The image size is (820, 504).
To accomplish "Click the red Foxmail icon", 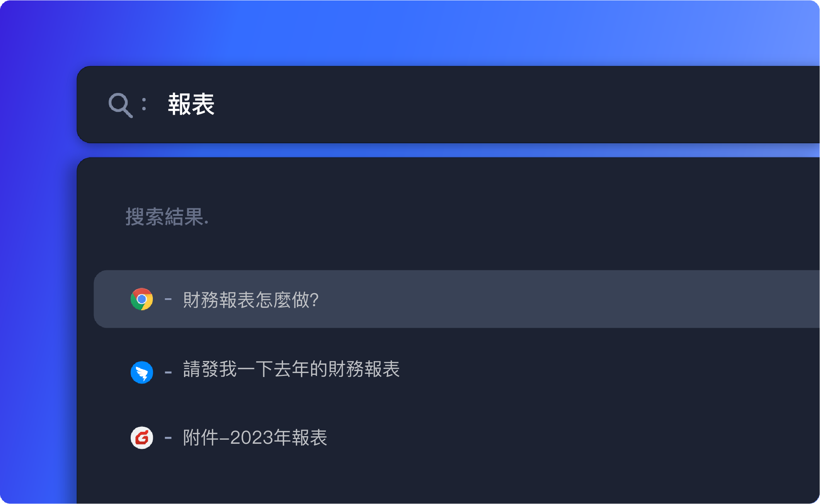I will click(142, 438).
